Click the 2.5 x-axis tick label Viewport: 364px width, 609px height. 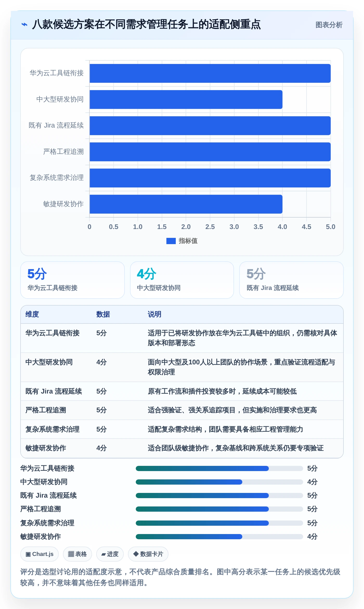click(x=210, y=227)
